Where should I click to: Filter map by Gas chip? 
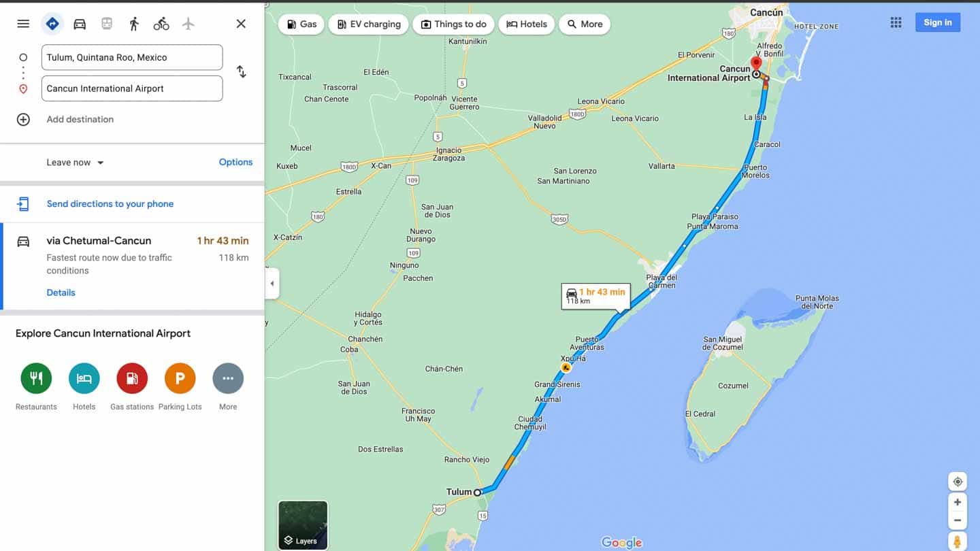pos(301,24)
